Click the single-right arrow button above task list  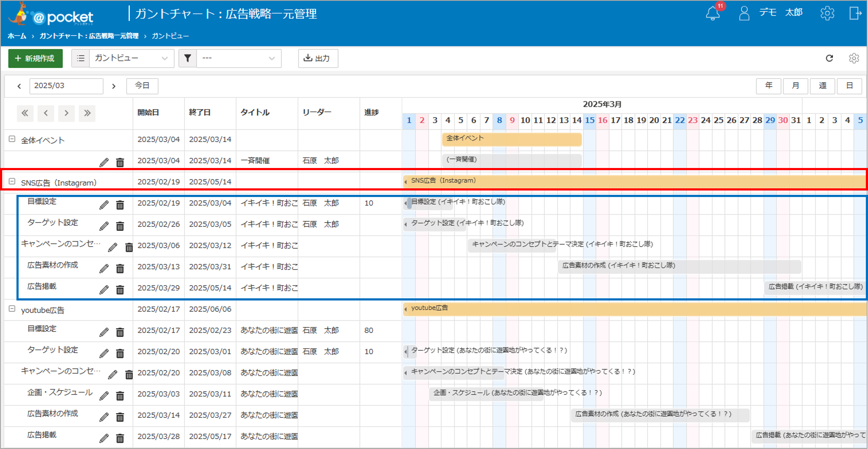click(66, 113)
